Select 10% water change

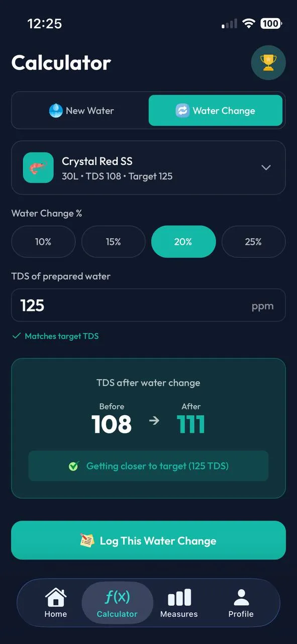point(43,242)
